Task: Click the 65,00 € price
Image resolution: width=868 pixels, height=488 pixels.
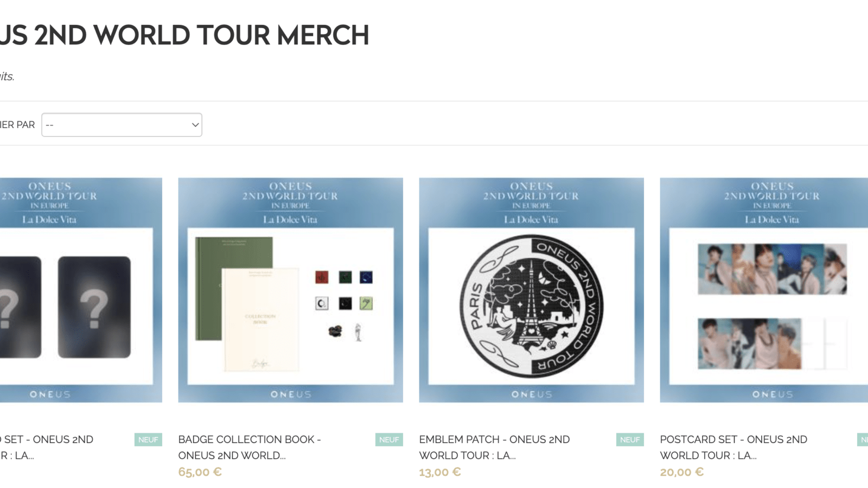Action: point(200,472)
